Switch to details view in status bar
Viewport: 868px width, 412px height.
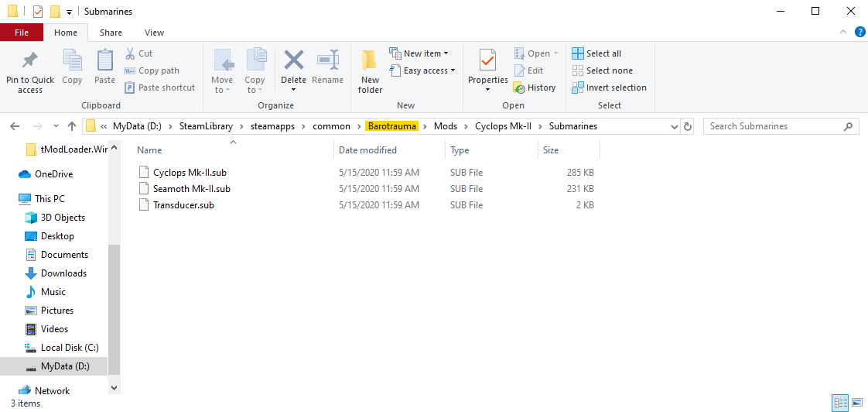click(x=840, y=403)
